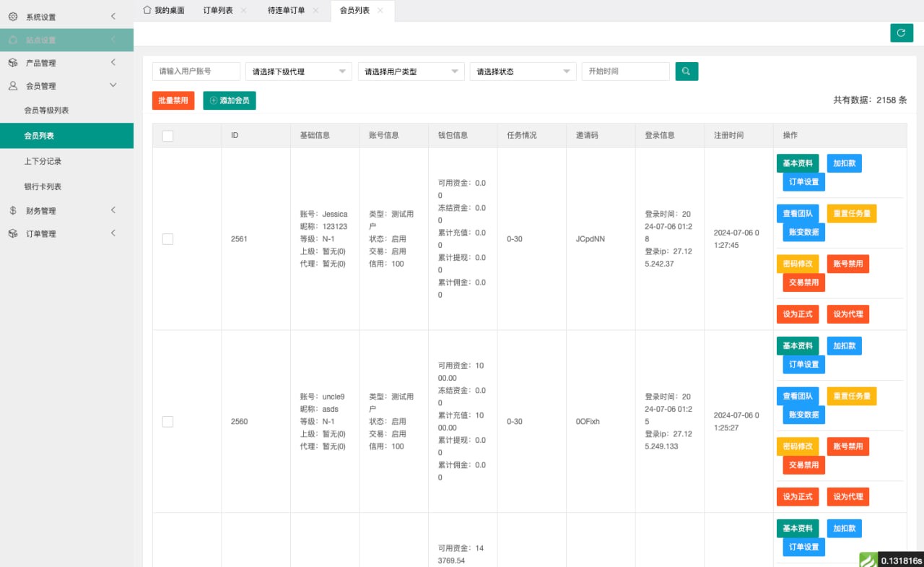This screenshot has height=567, width=924.
Task: Click 加扣款 for user Jessica
Action: (x=845, y=163)
